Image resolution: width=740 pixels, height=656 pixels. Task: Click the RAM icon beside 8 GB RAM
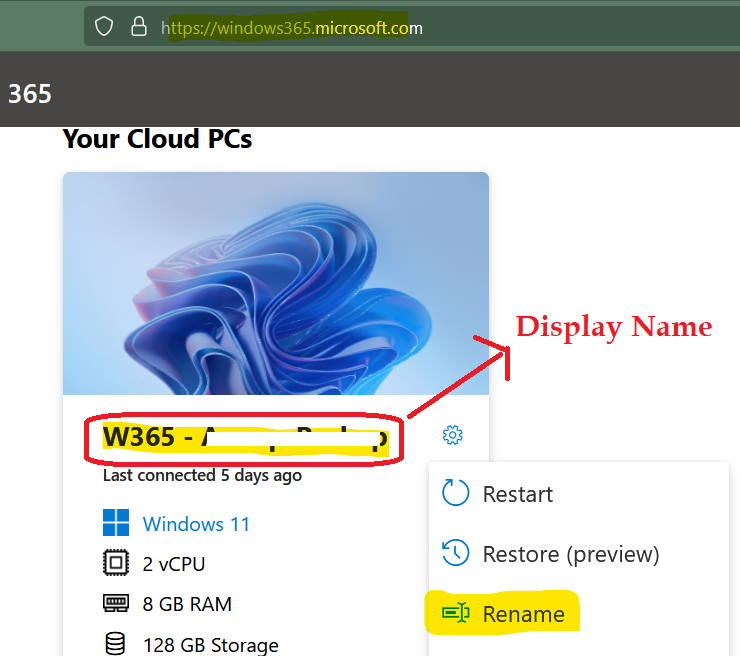point(116,603)
